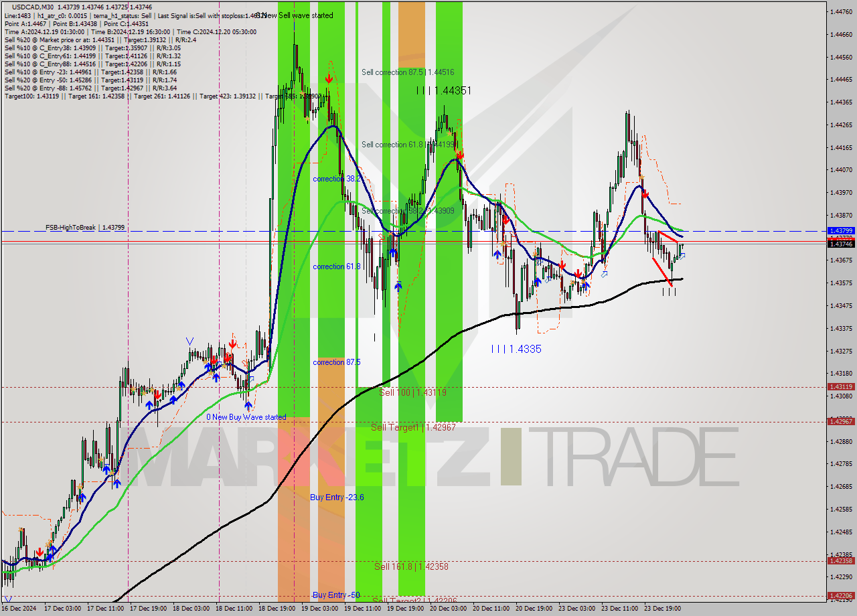Screen dimensions: 857x616
Task: Select 'Sell Target1 | 1.42967' label
Action: point(413,427)
